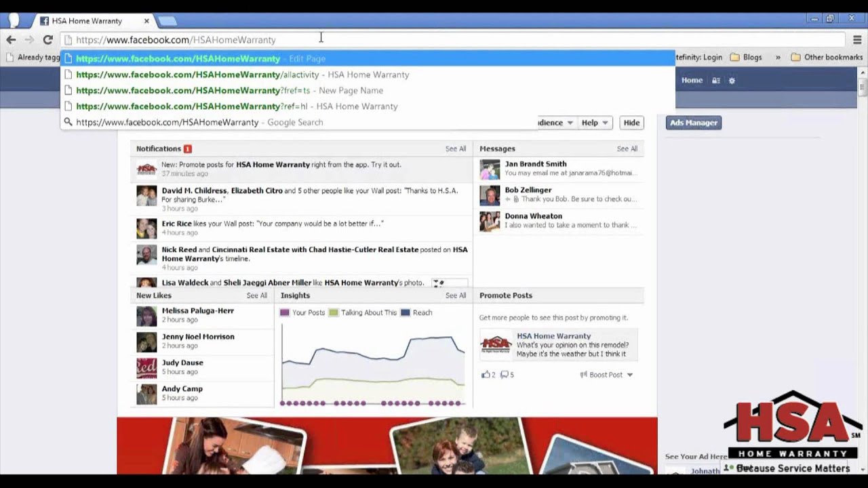Show hidden bookmarks with the chevron
The image size is (868, 488).
pyautogui.click(x=778, y=58)
